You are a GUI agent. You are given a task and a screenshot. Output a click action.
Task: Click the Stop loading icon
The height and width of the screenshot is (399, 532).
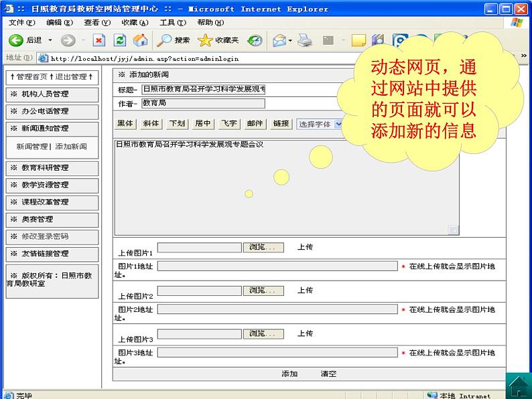[98, 40]
